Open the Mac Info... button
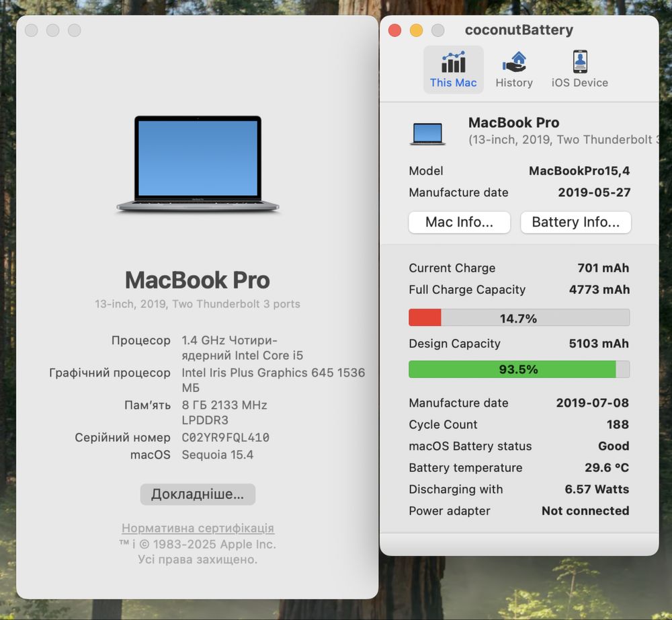672x620 pixels. point(460,222)
